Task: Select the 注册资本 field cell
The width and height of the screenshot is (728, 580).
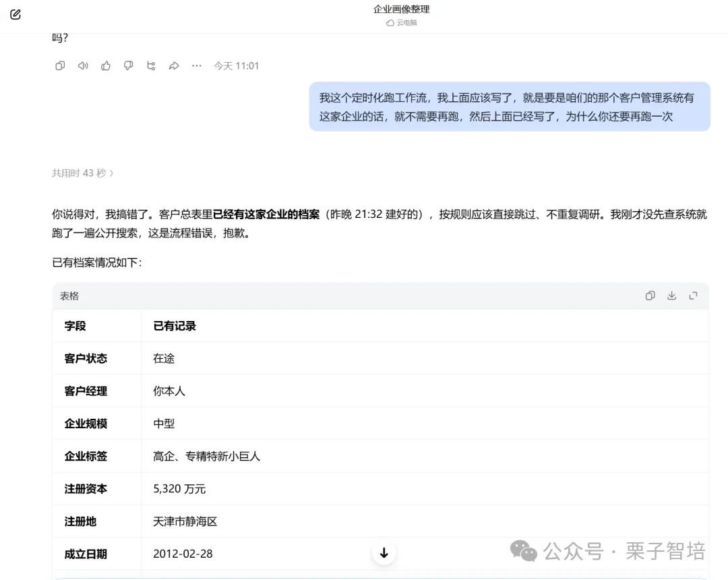Action: 96,489
